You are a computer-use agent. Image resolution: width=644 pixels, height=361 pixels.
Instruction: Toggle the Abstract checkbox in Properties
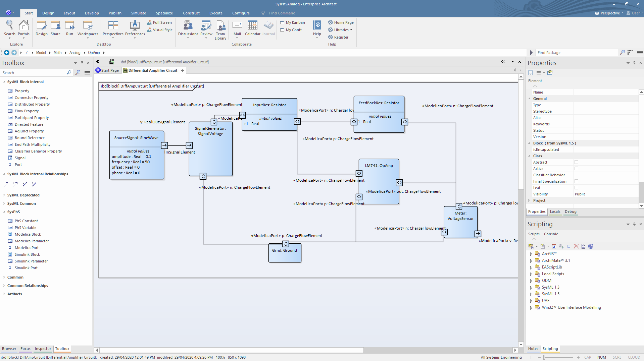tap(576, 162)
